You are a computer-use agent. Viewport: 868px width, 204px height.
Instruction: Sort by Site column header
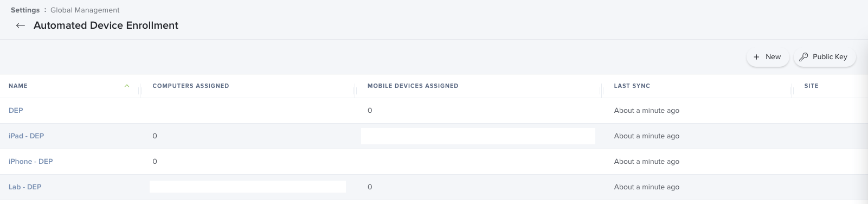(811, 86)
